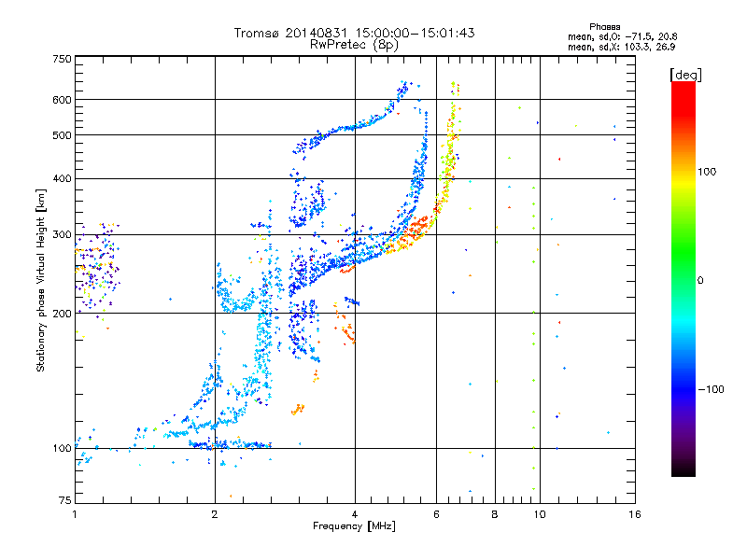
Task: Click the '500' y-axis tick label
Action: [x=62, y=135]
